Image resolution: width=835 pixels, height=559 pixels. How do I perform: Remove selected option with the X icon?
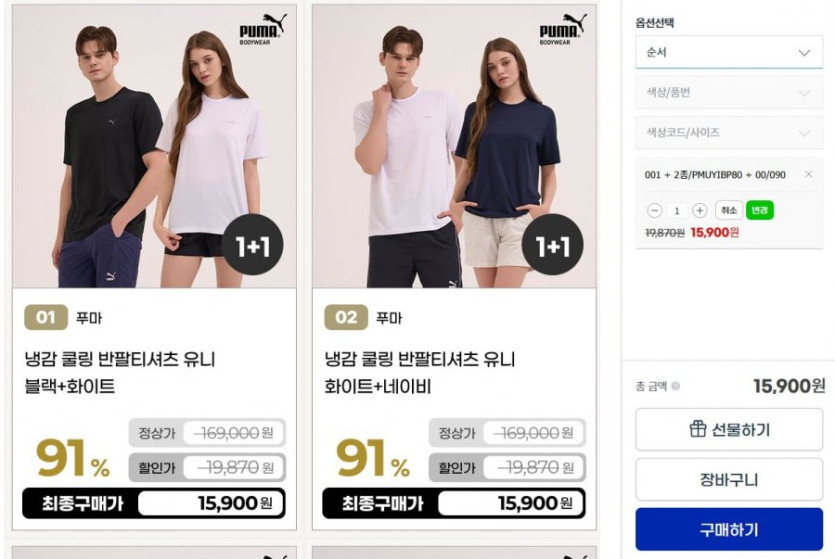coord(808,174)
